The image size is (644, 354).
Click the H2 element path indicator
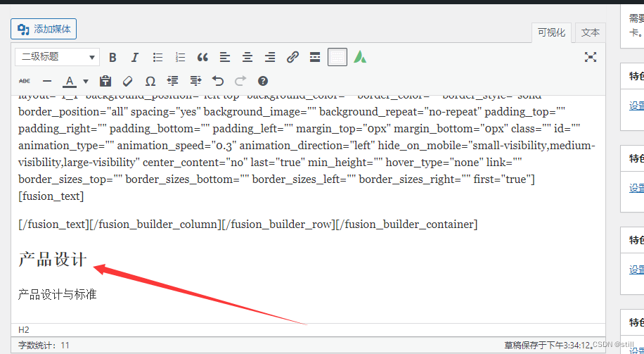[x=24, y=330]
